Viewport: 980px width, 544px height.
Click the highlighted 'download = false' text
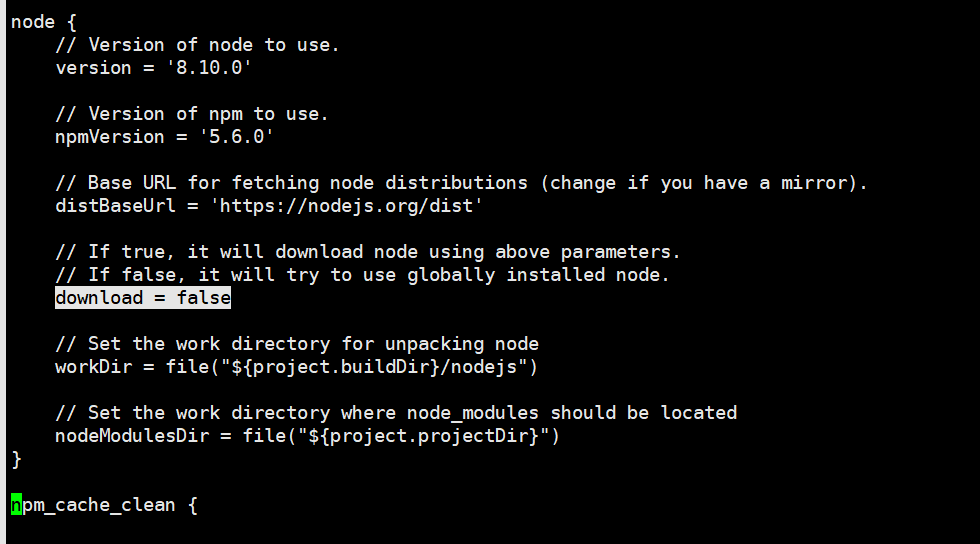[143, 298]
